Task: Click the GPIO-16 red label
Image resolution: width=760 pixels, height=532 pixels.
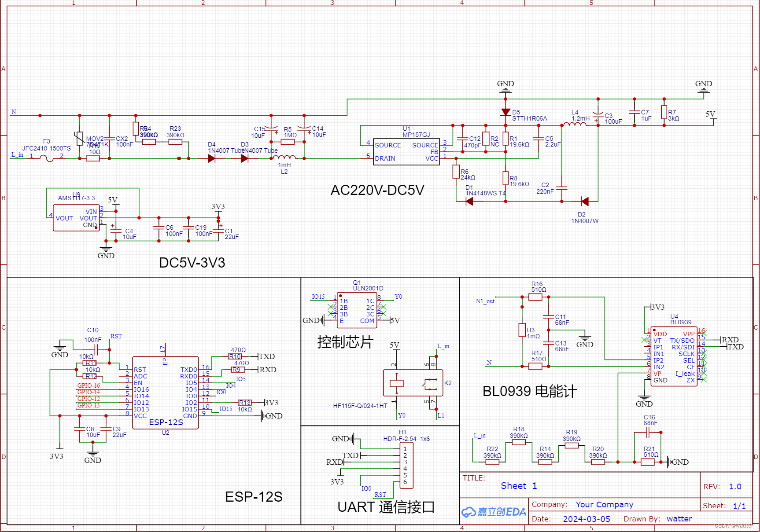Action: pyautogui.click(x=89, y=386)
